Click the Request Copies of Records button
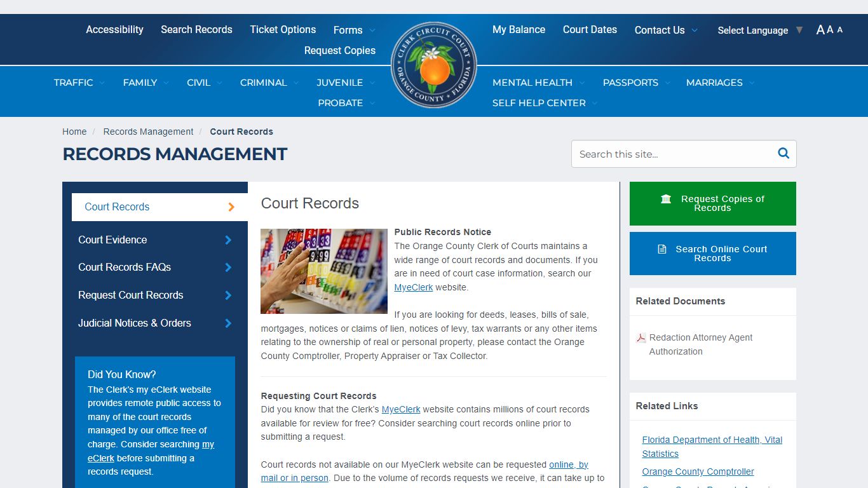The width and height of the screenshot is (868, 488). pyautogui.click(x=712, y=203)
